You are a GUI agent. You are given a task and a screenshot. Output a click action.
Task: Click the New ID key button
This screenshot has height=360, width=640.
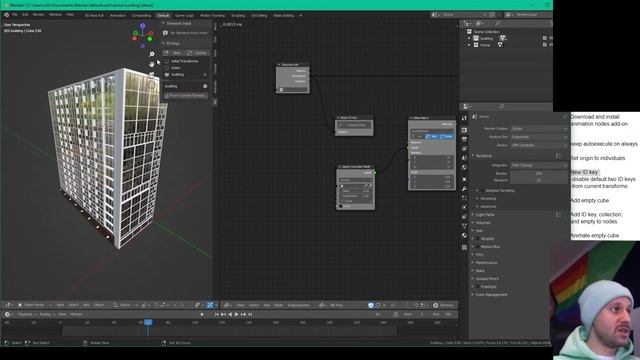click(x=174, y=53)
